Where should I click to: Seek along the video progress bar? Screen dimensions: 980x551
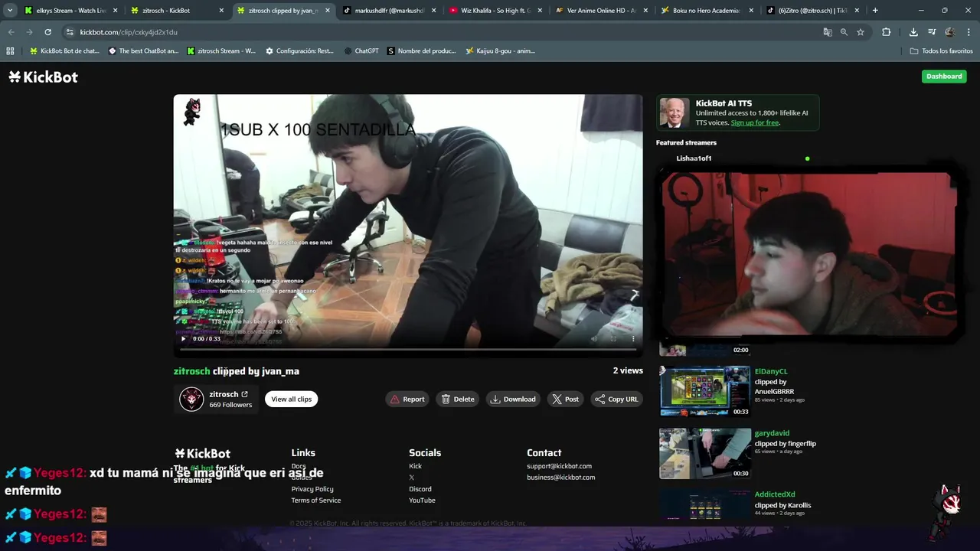[408, 349]
